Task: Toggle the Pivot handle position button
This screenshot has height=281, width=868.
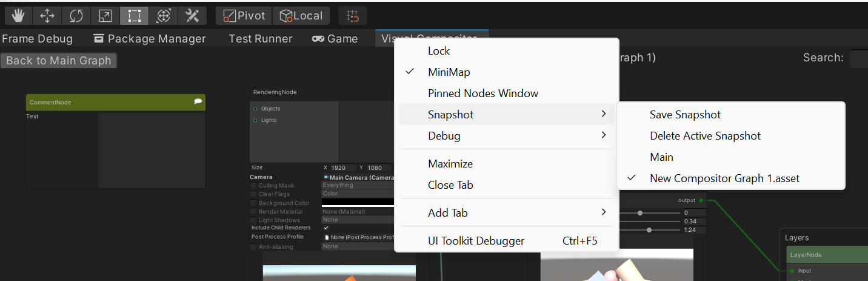Action: (x=244, y=16)
